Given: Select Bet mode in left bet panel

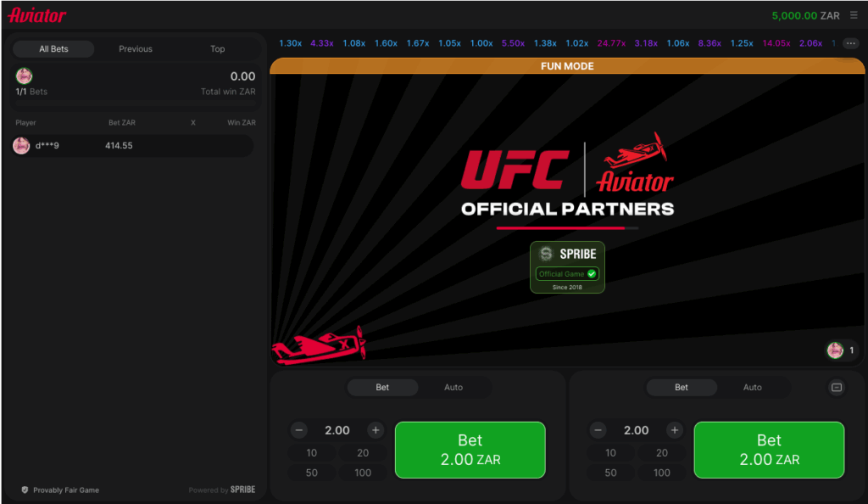Looking at the screenshot, I should tap(382, 387).
